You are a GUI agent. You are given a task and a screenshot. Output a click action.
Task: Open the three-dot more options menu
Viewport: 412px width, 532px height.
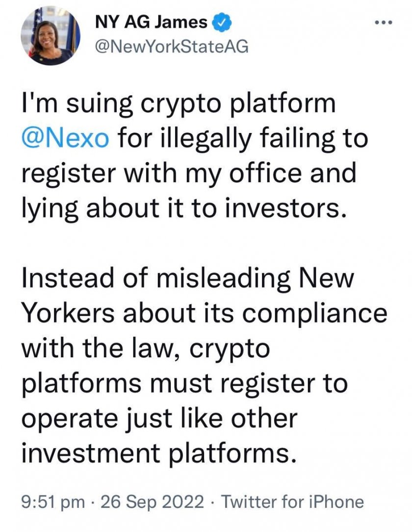click(384, 23)
